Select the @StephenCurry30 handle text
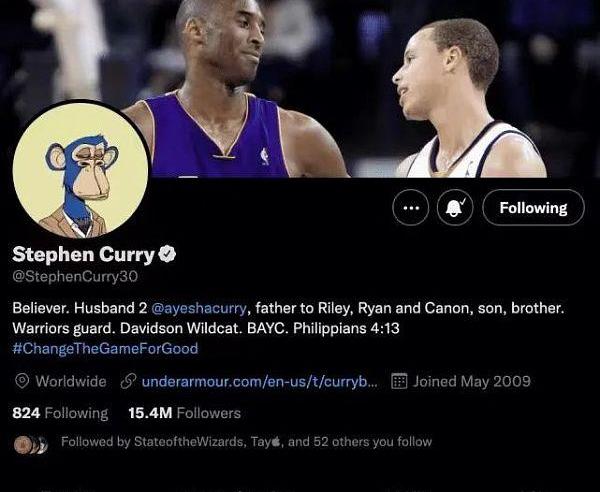The height and width of the screenshot is (492, 600). [75, 276]
